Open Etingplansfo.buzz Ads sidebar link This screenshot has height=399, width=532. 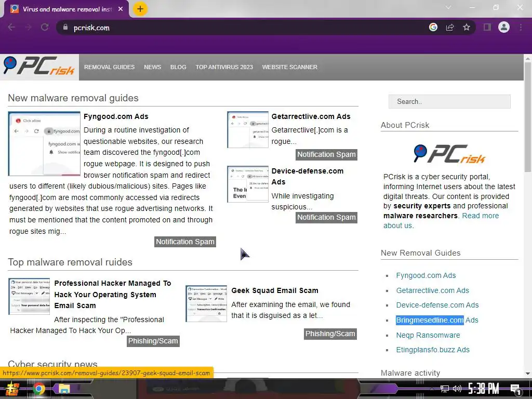[x=433, y=350]
